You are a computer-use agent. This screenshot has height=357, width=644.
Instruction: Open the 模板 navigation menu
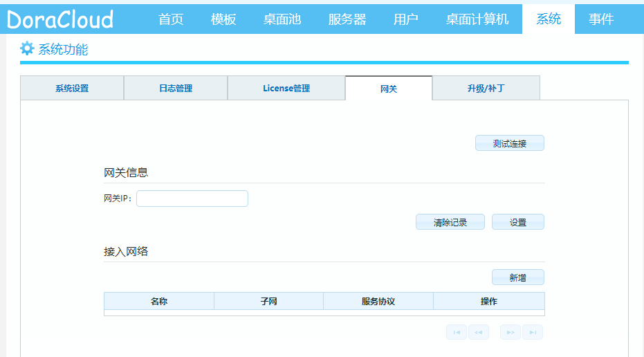pyautogui.click(x=223, y=19)
